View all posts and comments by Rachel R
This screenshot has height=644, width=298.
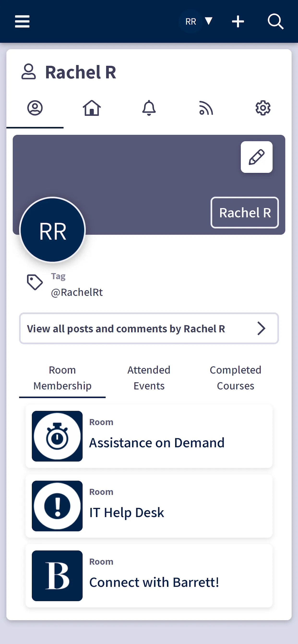point(149,328)
